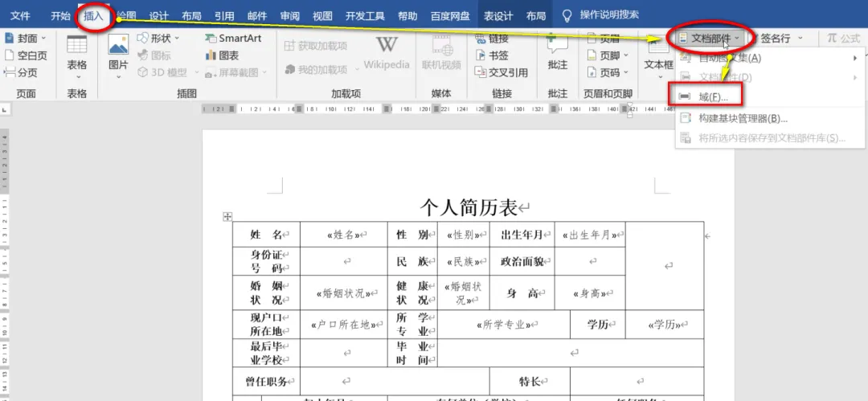The height and width of the screenshot is (401, 868).
Task: Switch to the 引用 references tab
Action: 224,15
